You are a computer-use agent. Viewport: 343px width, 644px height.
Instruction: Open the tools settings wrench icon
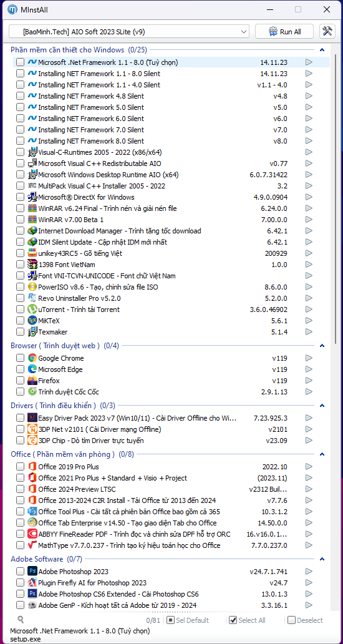click(x=327, y=32)
